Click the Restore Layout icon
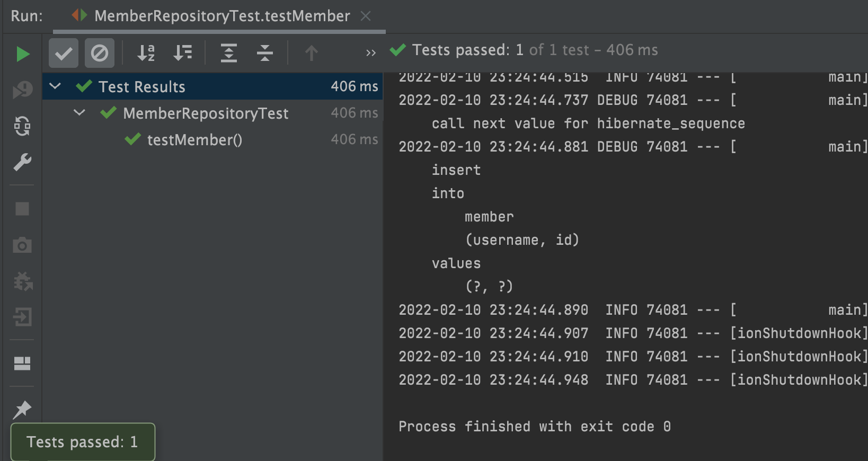 22,364
